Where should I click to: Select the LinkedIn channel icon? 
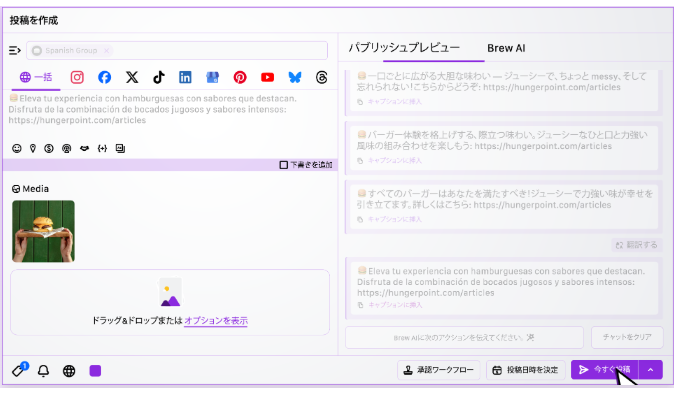(x=185, y=77)
